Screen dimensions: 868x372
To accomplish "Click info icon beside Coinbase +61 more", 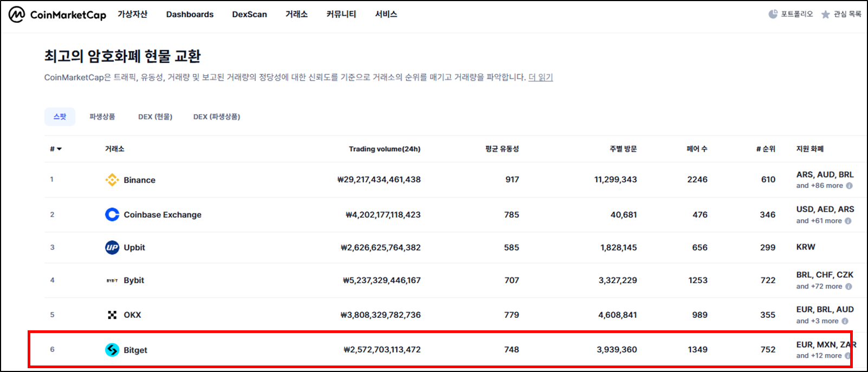I will click(848, 221).
